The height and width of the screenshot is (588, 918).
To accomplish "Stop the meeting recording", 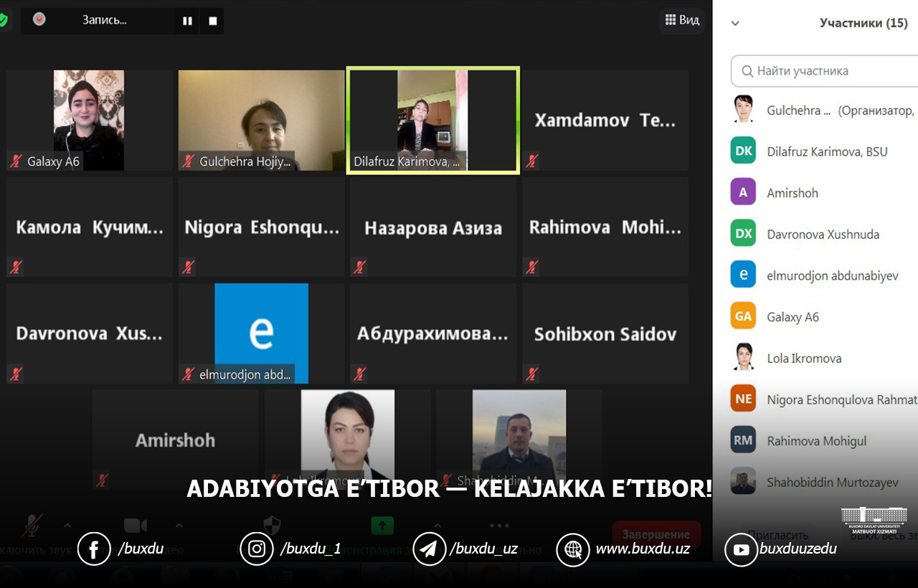I will tap(212, 21).
